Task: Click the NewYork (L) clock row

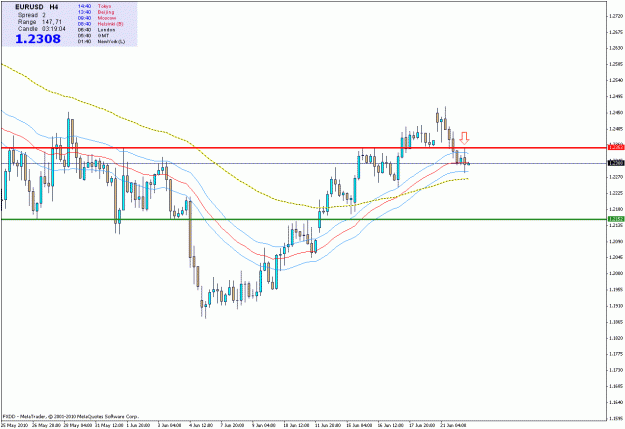Action: (101, 41)
